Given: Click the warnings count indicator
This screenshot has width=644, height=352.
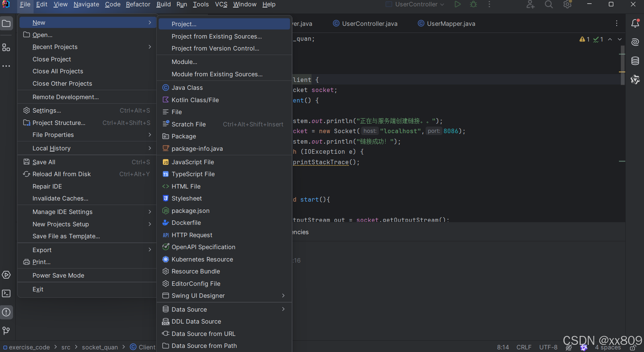Looking at the screenshot, I should click(585, 39).
